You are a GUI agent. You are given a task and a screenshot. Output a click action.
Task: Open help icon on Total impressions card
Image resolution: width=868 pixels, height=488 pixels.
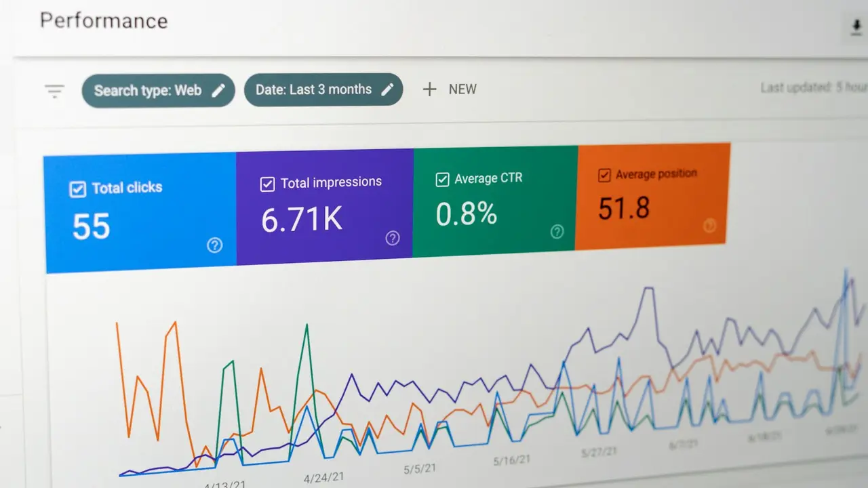(393, 238)
